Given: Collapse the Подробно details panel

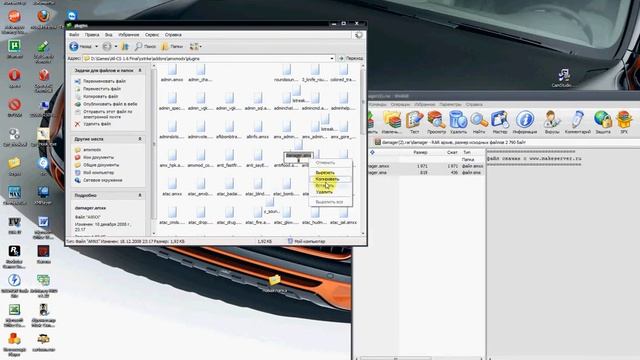Looking at the screenshot, I should click(140, 196).
